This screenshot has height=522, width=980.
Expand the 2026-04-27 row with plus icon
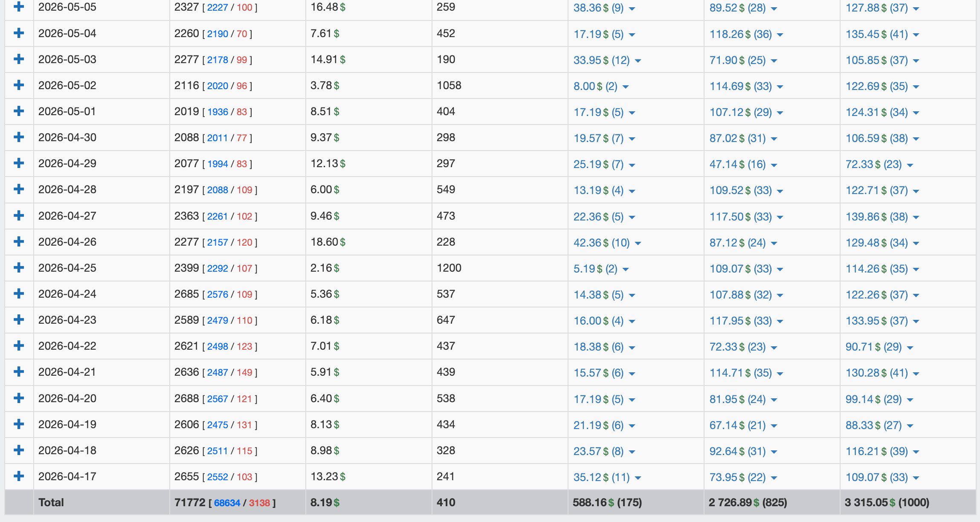(19, 215)
